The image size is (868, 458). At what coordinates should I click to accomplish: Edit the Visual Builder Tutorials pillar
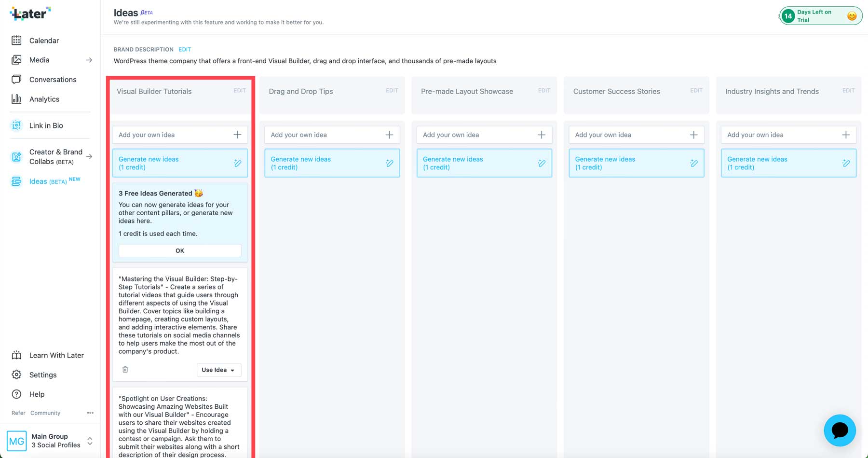(240, 90)
